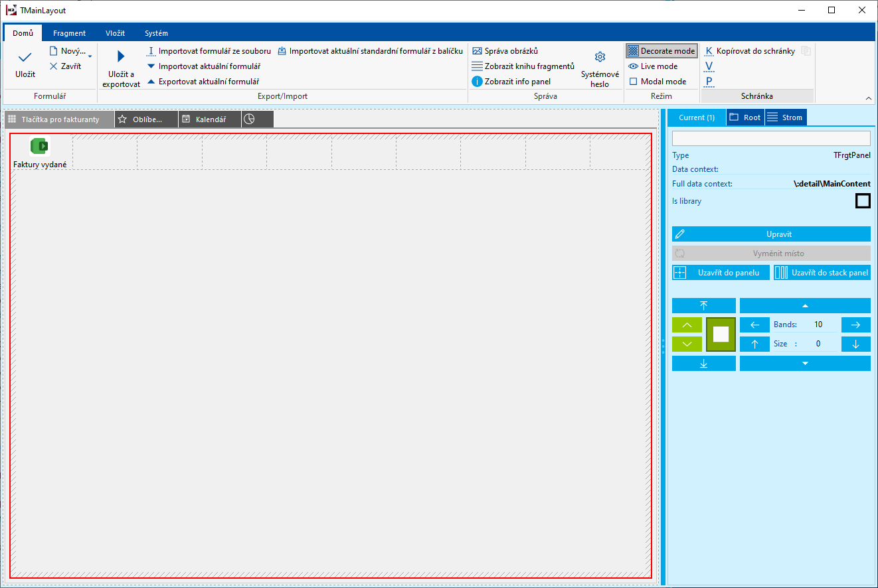
Task: Click the green square center button
Action: tap(721, 334)
